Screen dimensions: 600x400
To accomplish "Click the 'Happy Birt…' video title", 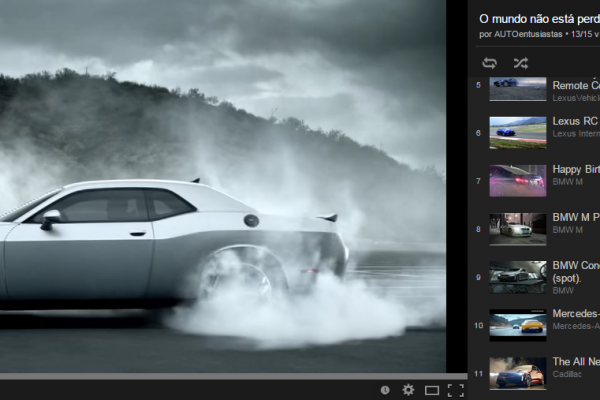I will point(575,169).
